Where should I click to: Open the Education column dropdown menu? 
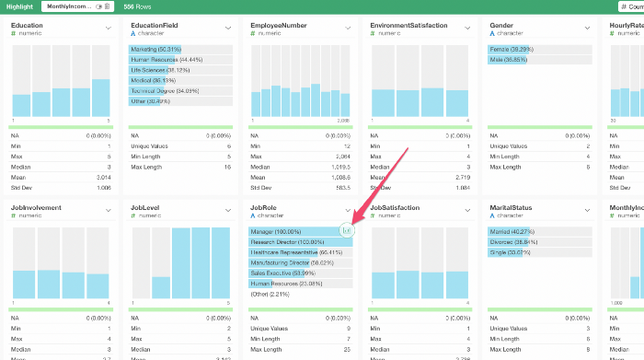pos(108,28)
